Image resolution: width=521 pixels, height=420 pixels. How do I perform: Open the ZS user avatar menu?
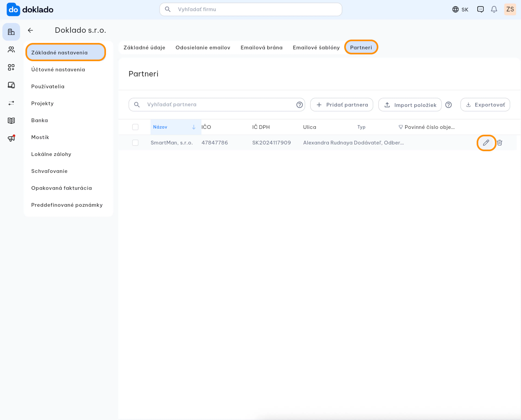[x=510, y=9]
